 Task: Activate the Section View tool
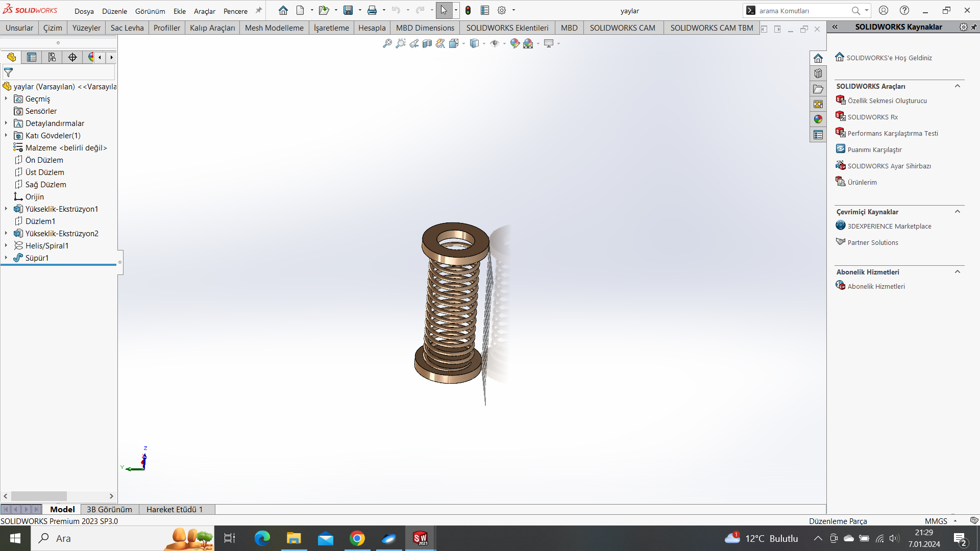pos(427,44)
